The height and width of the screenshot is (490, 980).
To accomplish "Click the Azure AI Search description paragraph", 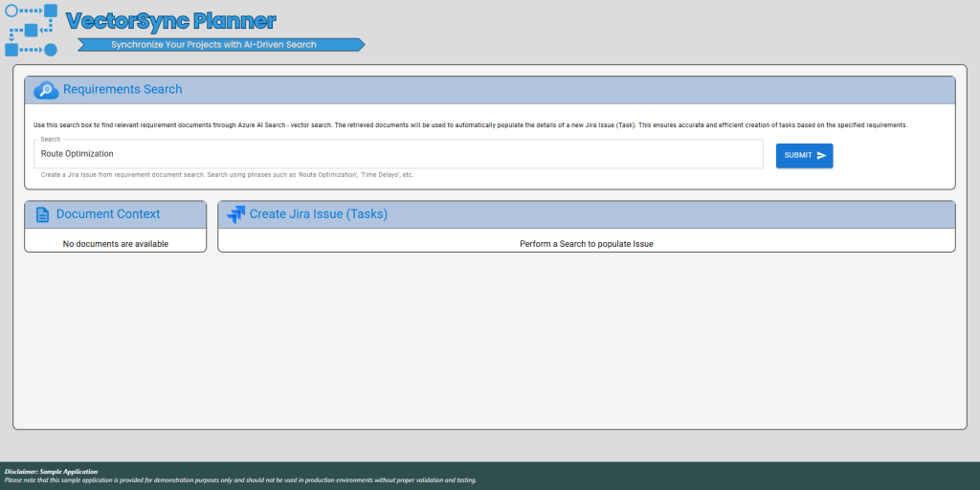I will (x=469, y=125).
